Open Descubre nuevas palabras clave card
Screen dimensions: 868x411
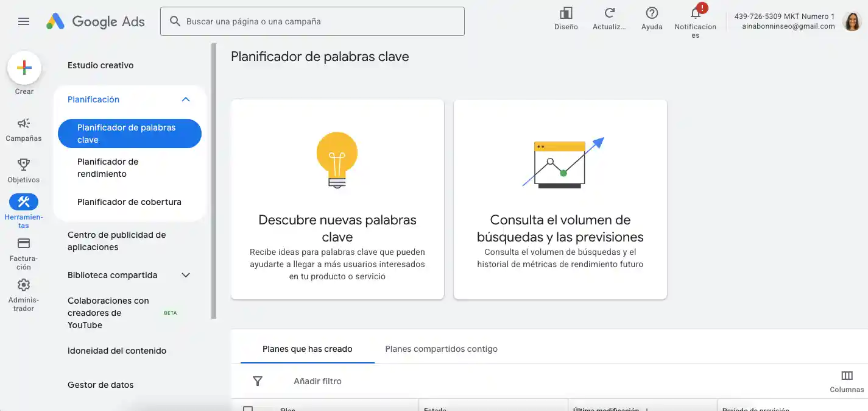click(337, 199)
